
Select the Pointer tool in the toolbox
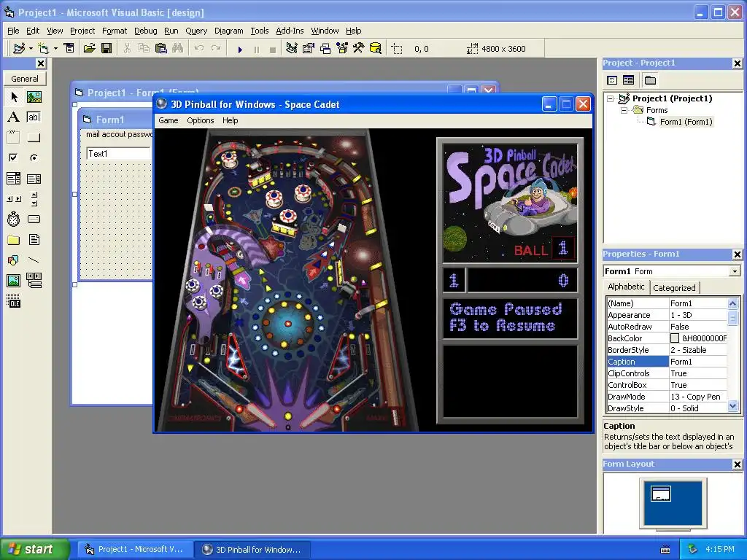pyautogui.click(x=14, y=97)
